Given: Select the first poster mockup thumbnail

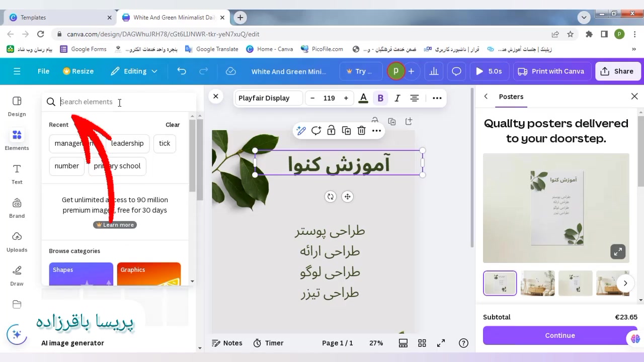Looking at the screenshot, I should click(x=500, y=283).
